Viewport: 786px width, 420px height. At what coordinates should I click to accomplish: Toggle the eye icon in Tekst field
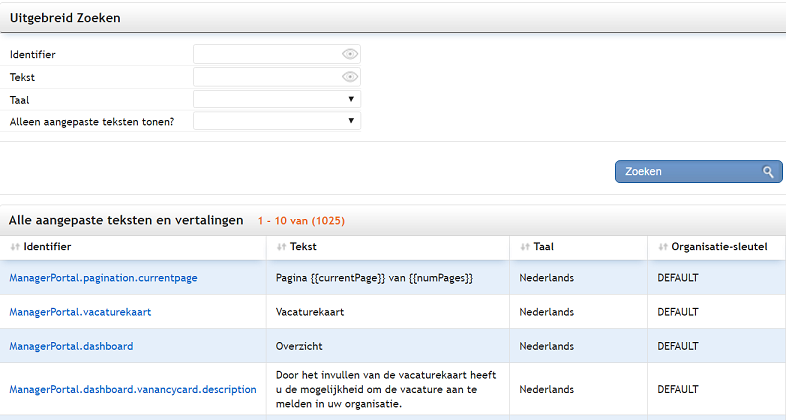click(350, 77)
